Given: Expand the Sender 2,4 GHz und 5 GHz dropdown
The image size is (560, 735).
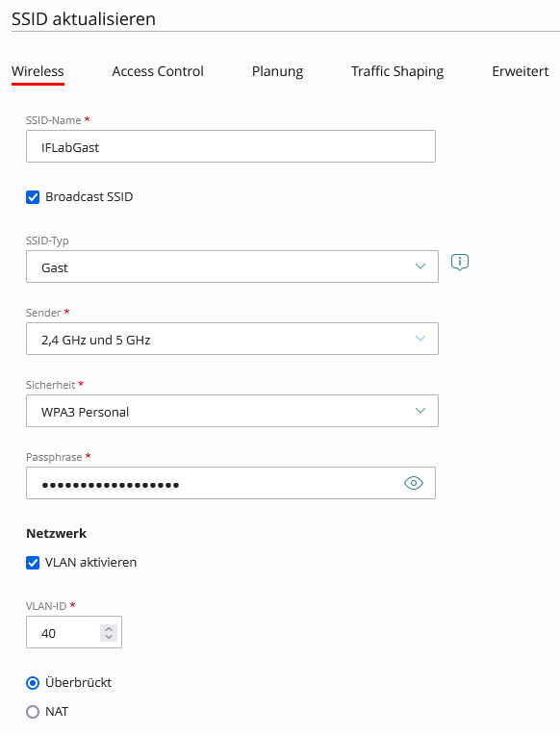Looking at the screenshot, I should (232, 339).
